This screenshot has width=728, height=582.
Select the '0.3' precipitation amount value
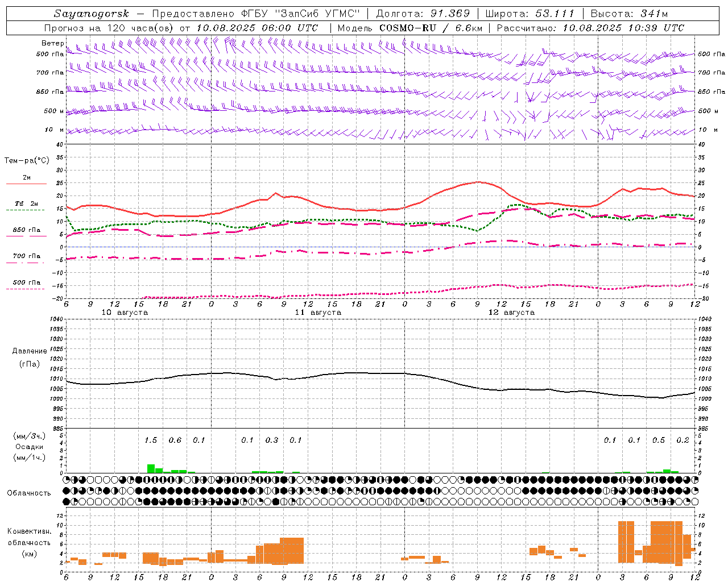tap(272, 440)
